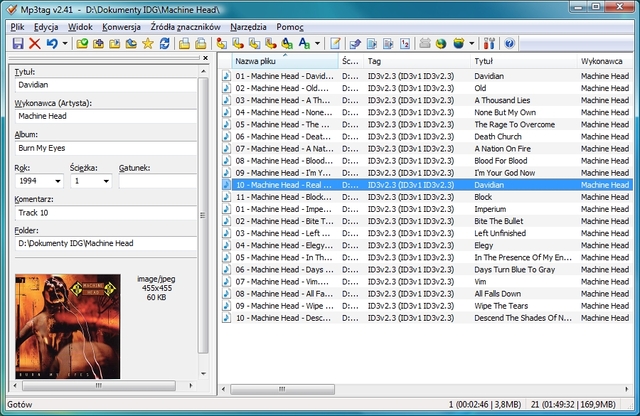Select the row titled 'Imperium'

[x=427, y=209]
